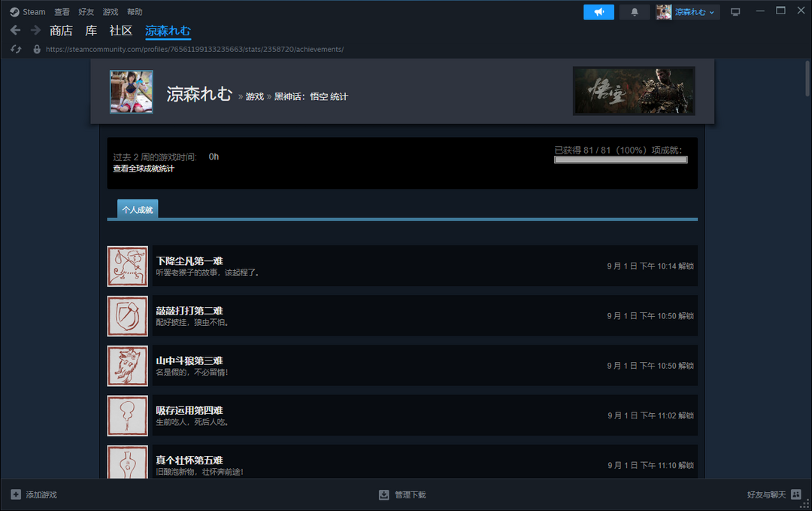
Task: Click description 生前吃人，死后人吃。
Action: click(192, 421)
